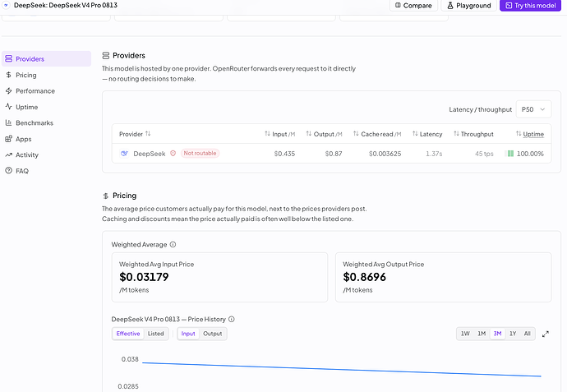Image resolution: width=567 pixels, height=392 pixels.
Task: Click the DeepSeek provider logo icon
Action: [x=124, y=154]
